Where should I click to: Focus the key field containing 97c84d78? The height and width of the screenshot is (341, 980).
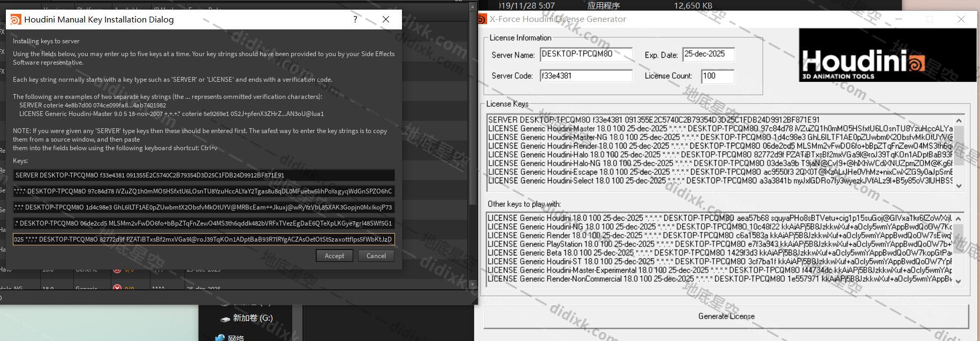[204, 191]
